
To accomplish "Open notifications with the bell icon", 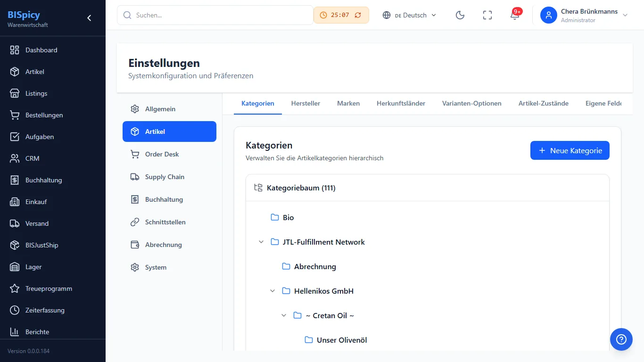I will click(x=515, y=15).
